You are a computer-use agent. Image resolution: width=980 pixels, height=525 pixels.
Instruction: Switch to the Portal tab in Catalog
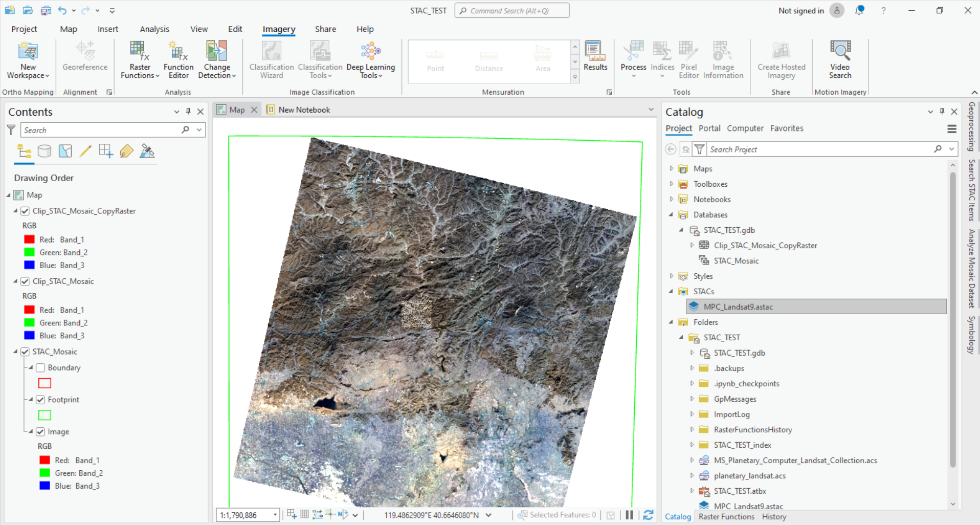click(x=709, y=128)
